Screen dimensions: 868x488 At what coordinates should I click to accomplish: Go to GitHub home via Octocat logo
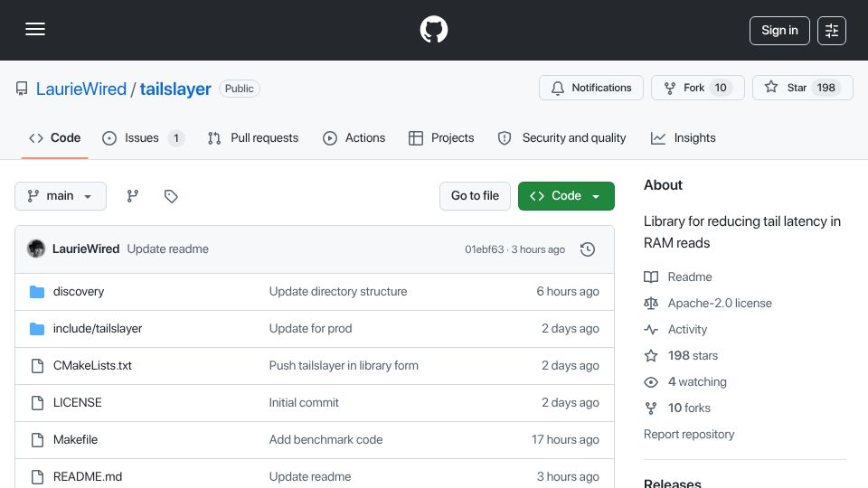coord(433,29)
